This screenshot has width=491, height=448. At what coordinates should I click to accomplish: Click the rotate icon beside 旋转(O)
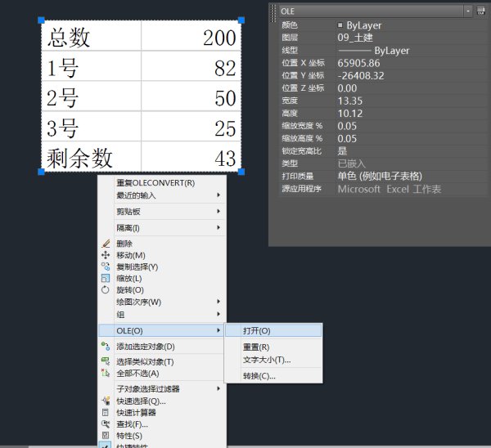click(x=106, y=289)
